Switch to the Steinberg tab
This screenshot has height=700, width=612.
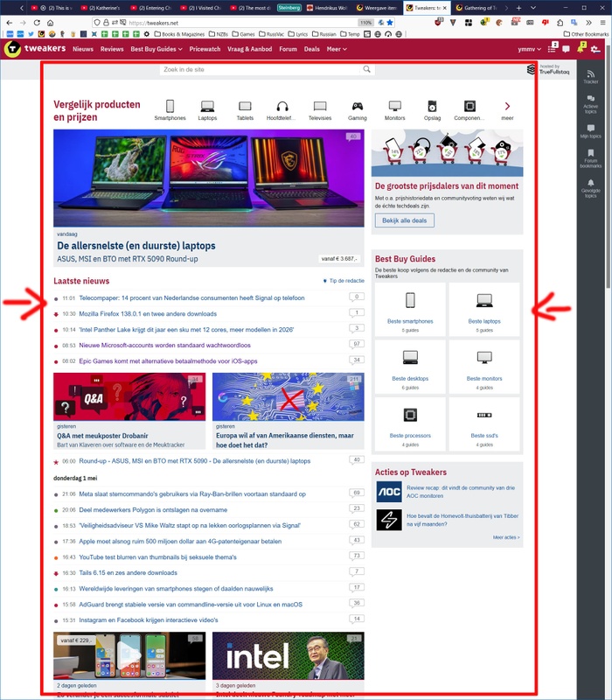[289, 8]
